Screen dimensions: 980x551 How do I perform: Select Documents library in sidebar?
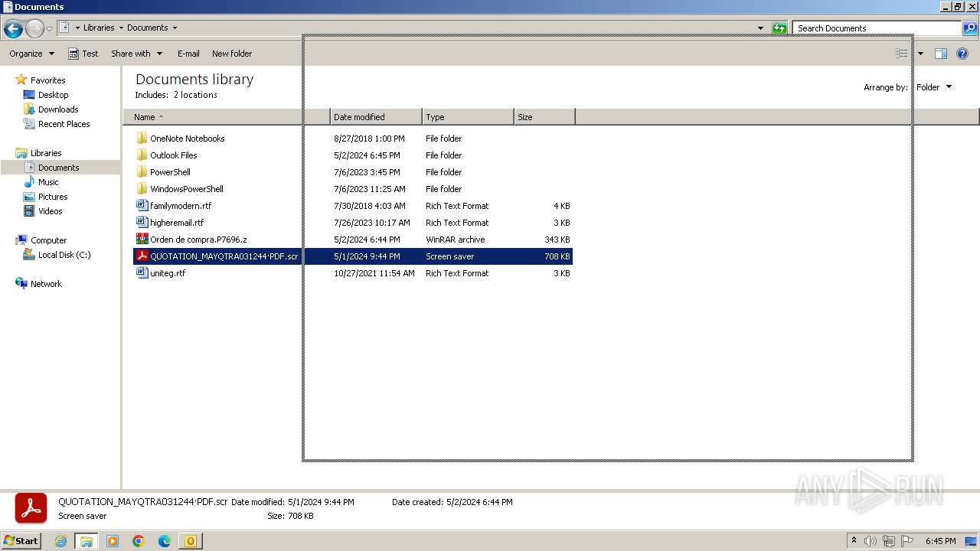pos(58,168)
